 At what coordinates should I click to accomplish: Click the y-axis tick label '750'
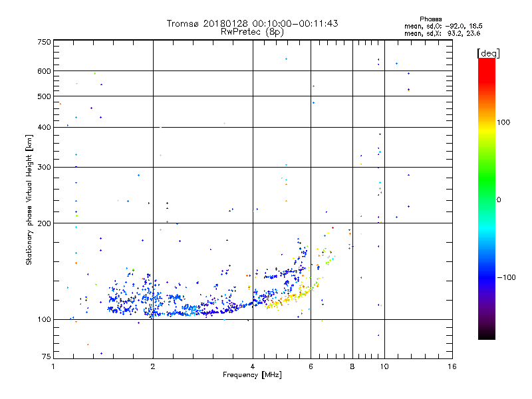pyautogui.click(x=45, y=42)
